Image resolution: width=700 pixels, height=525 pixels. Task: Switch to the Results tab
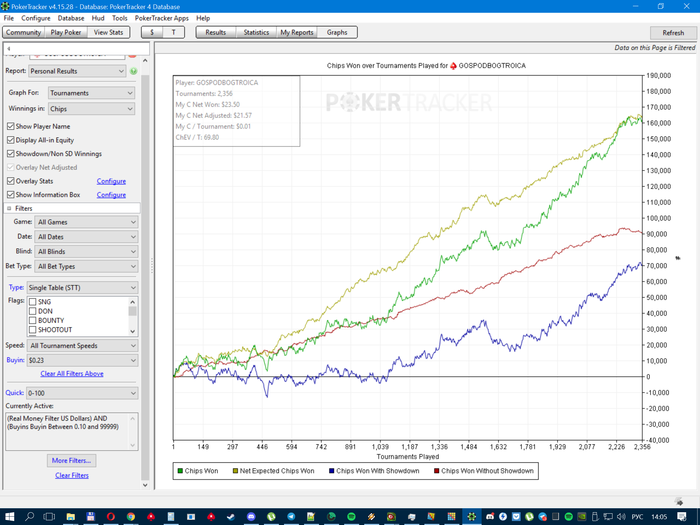click(216, 32)
